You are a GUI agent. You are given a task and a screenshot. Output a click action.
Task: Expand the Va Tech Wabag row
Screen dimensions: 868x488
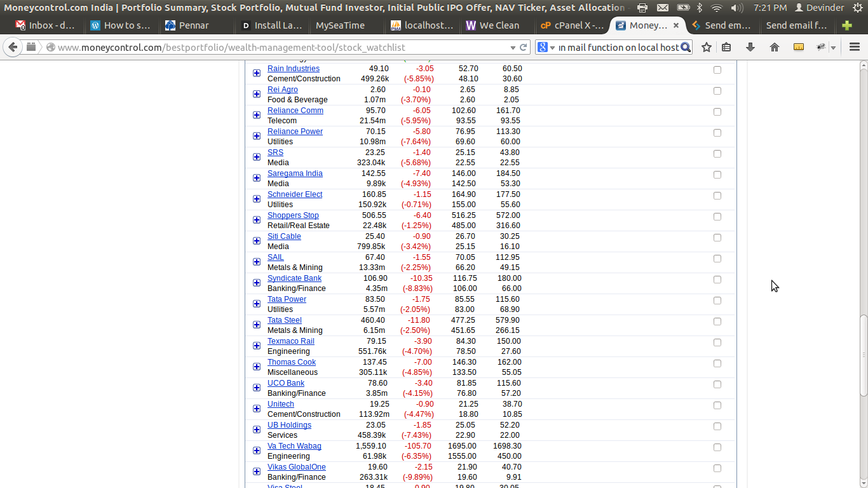click(x=257, y=451)
